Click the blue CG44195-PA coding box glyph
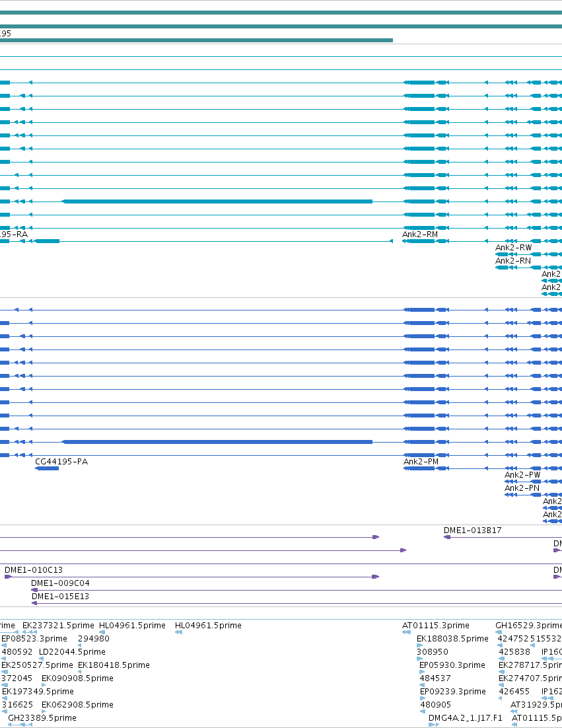562x728 pixels. 47,468
